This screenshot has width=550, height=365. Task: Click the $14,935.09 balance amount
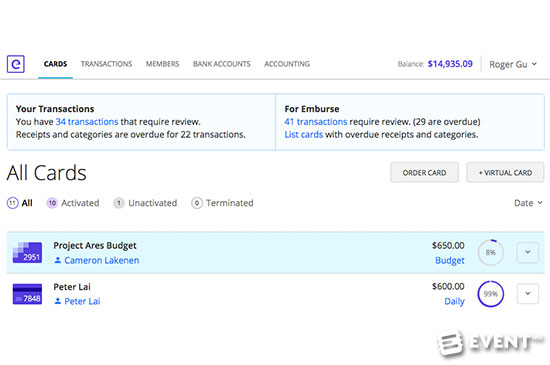point(450,64)
